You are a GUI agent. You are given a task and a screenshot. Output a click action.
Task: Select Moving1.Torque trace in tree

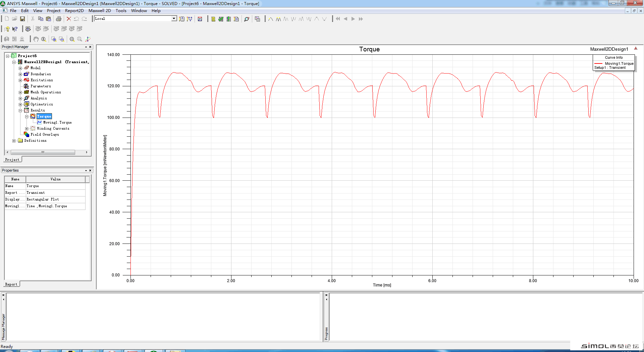(57, 123)
